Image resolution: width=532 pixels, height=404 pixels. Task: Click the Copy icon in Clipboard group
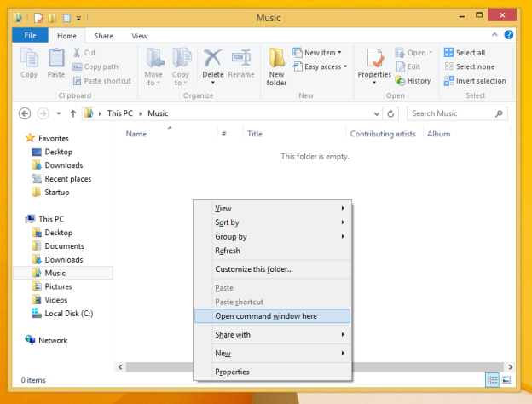point(29,58)
